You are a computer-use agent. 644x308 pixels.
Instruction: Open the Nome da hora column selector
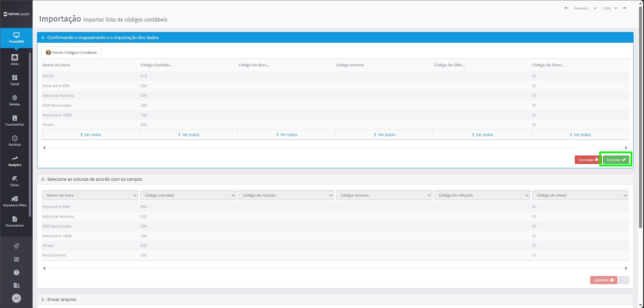point(90,195)
